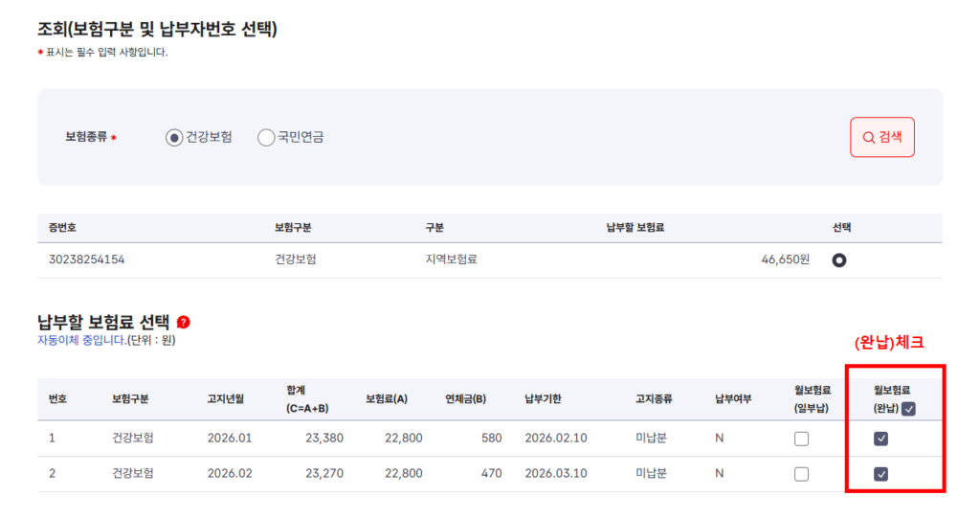Click the 미납분 cell in row 2
980x519 pixels.
click(651, 473)
